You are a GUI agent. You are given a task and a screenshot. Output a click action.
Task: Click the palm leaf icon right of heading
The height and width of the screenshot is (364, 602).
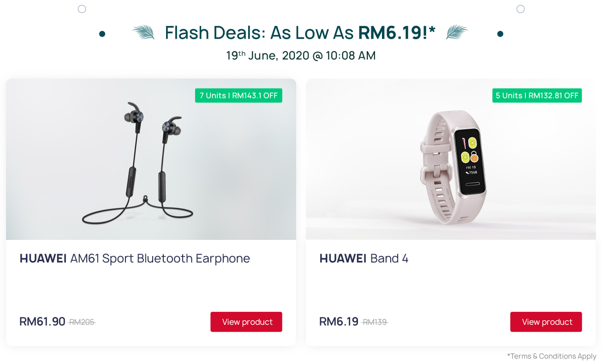(x=457, y=32)
